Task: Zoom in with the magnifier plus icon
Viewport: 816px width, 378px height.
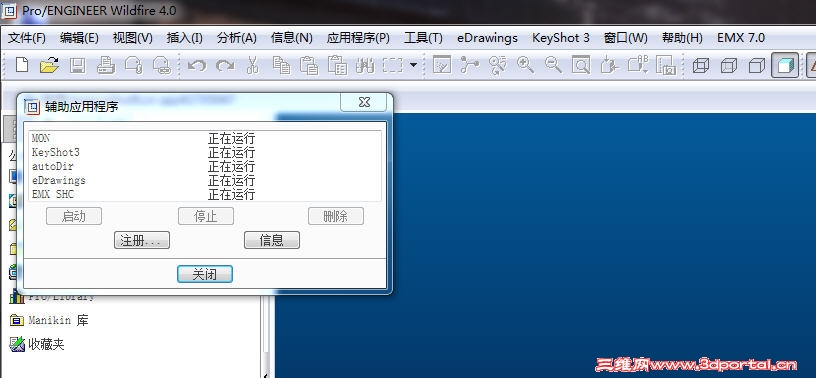Action: point(526,65)
